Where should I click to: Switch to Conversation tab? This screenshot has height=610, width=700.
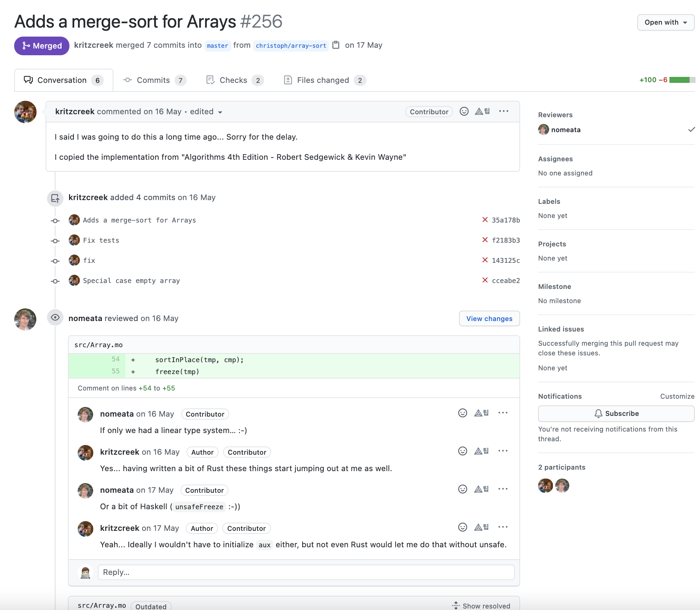pos(64,80)
